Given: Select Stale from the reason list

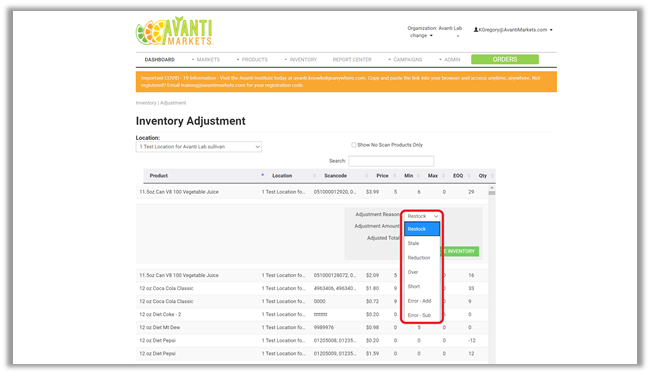Looking at the screenshot, I should click(422, 243).
